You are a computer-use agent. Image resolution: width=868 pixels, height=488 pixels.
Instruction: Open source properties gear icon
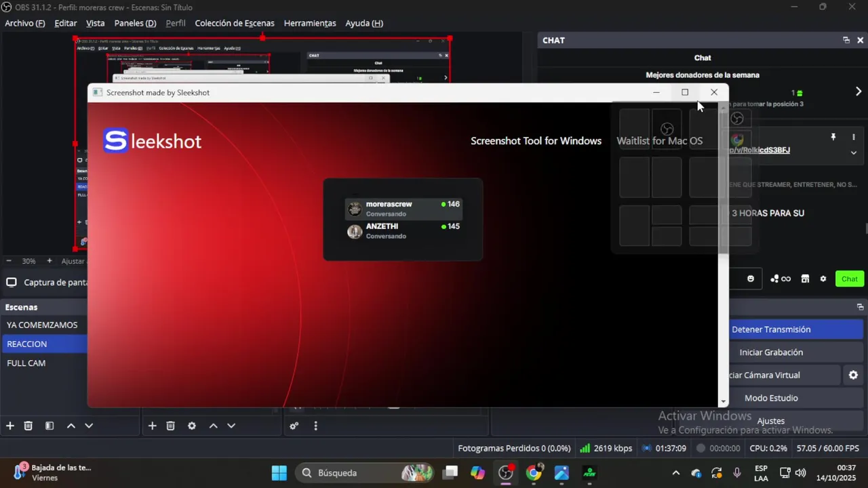[192, 426]
